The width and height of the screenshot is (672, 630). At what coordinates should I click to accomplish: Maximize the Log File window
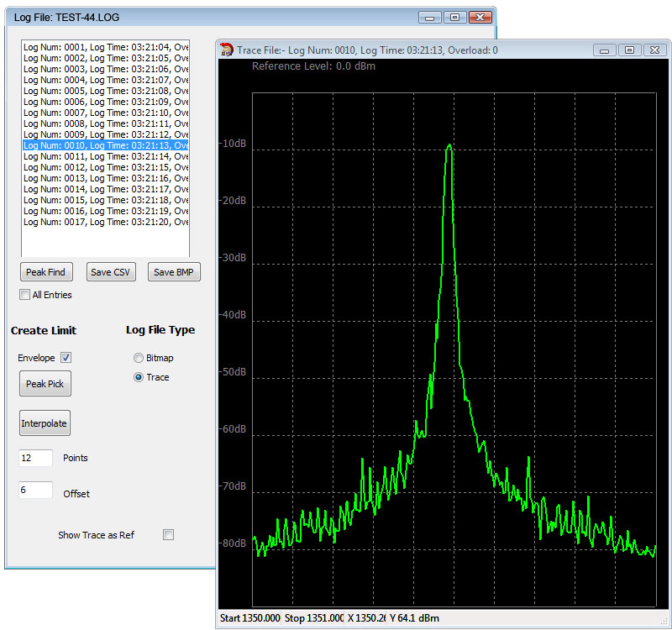[x=454, y=17]
